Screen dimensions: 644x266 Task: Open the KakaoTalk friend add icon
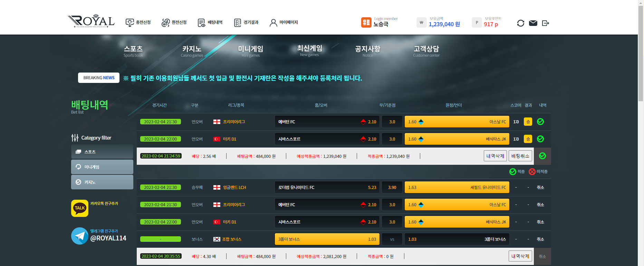point(80,208)
